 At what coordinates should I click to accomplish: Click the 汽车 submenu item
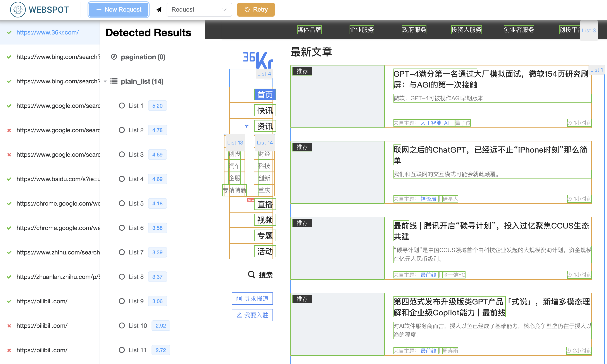[234, 166]
